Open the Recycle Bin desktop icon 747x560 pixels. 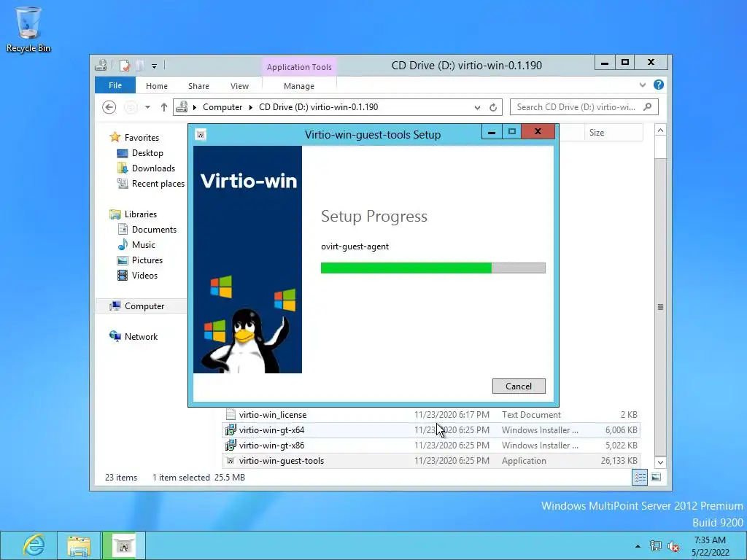coord(28,29)
